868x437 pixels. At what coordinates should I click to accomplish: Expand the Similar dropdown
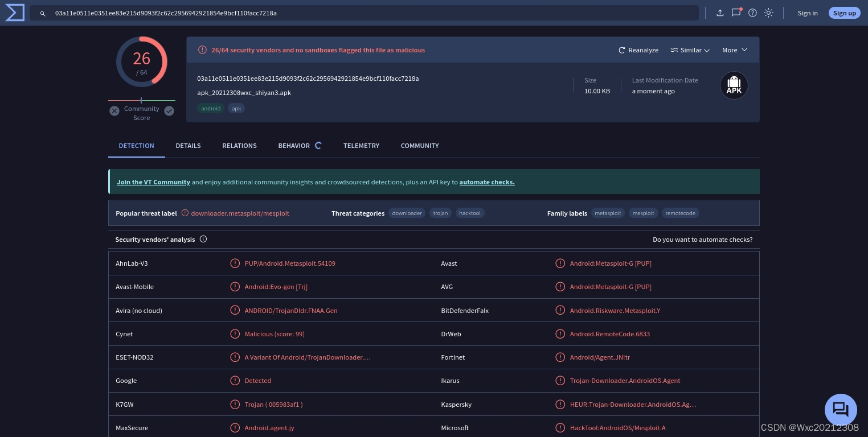690,50
